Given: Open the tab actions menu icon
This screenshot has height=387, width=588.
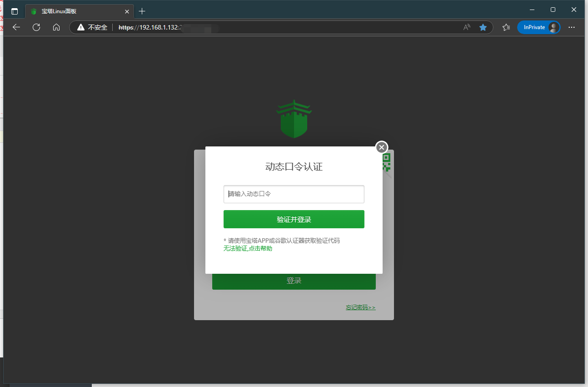Looking at the screenshot, I should point(15,11).
